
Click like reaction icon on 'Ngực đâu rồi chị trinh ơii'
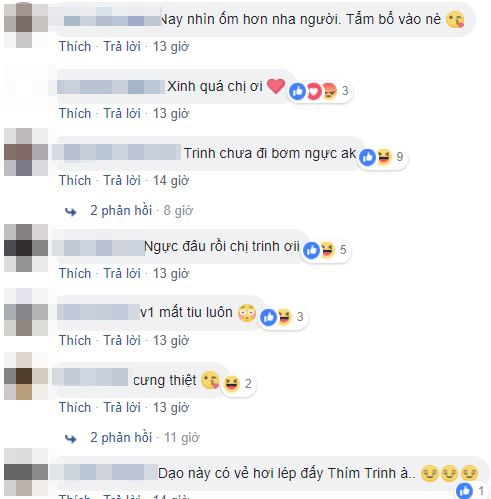click(x=312, y=250)
